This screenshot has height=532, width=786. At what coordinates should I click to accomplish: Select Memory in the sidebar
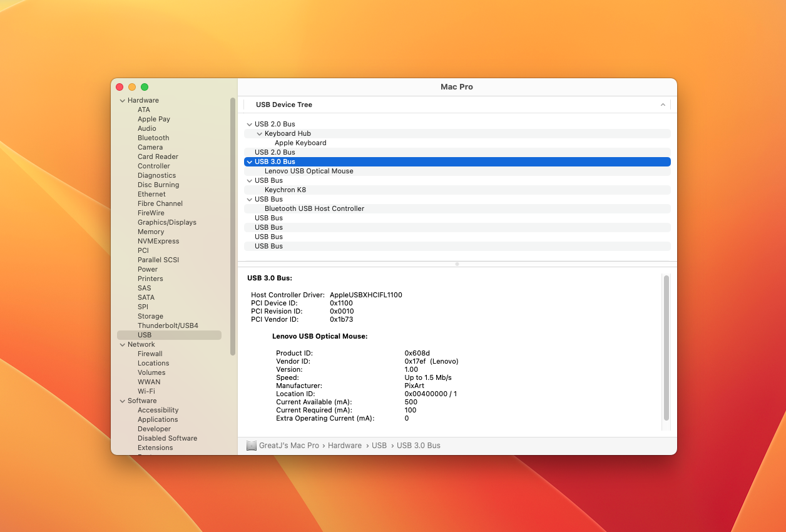[x=151, y=232]
